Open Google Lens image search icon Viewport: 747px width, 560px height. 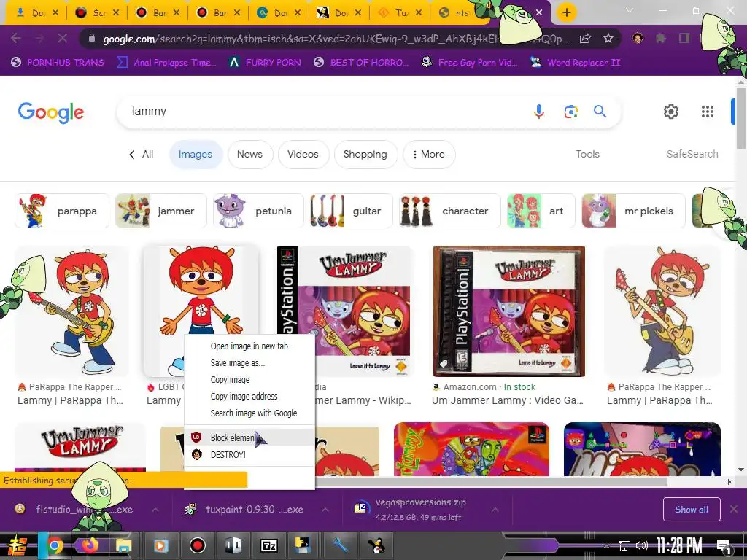570,112
